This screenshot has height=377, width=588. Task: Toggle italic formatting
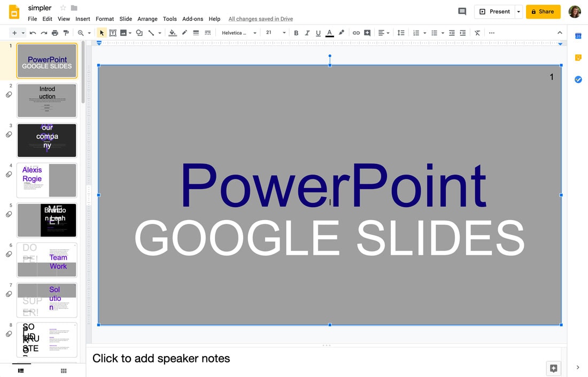coord(307,33)
